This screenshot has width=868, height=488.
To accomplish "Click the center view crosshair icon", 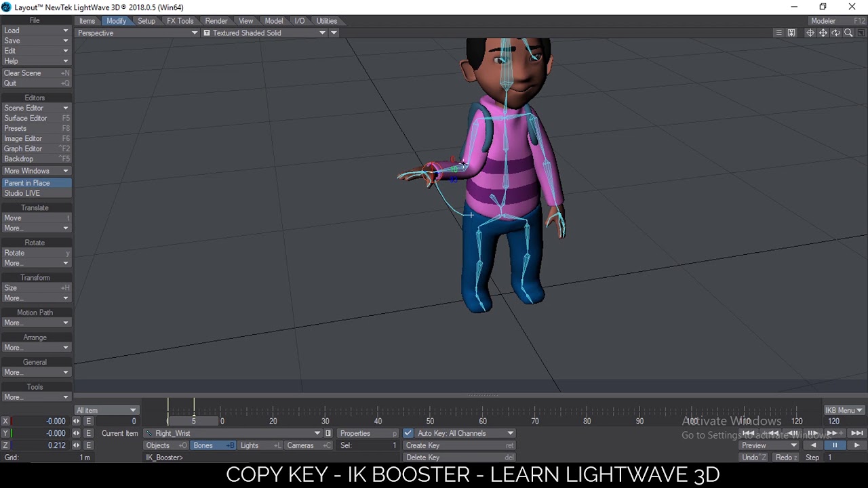I will (810, 33).
